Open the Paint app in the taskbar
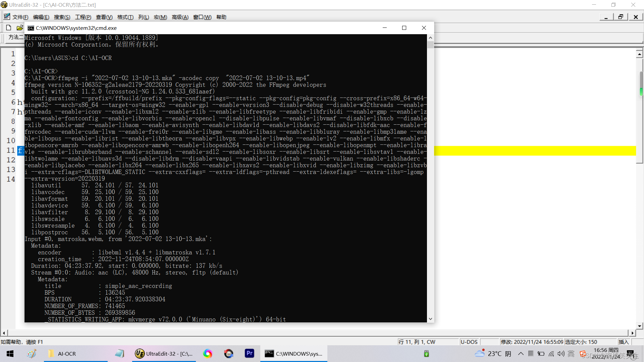 pos(32,354)
